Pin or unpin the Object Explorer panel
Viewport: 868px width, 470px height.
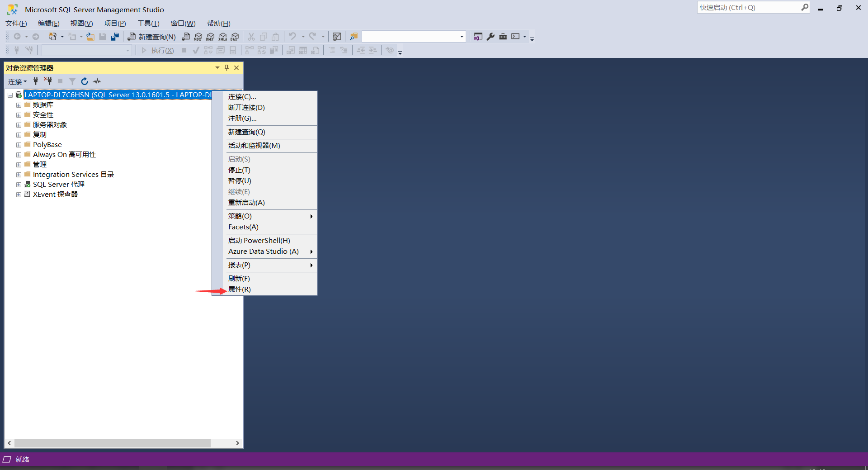[227, 68]
